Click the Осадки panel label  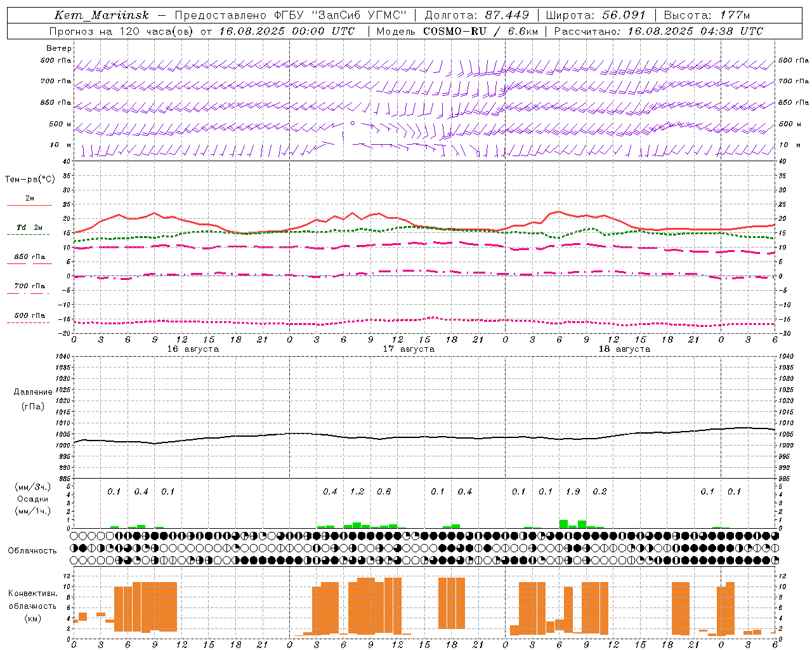[33, 499]
